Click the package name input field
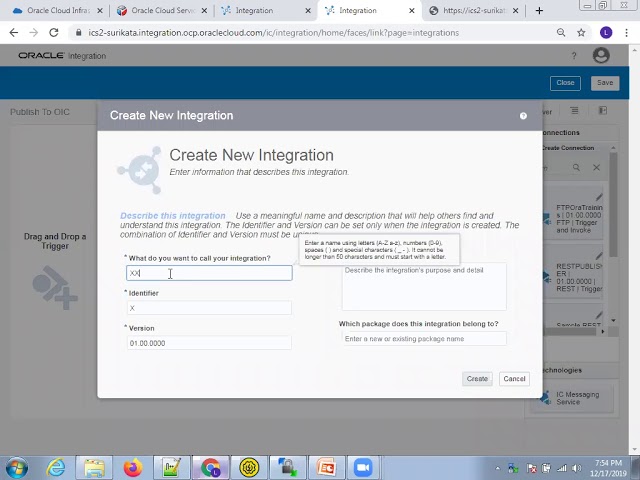Viewport: 640px width, 480px height. 424,339
